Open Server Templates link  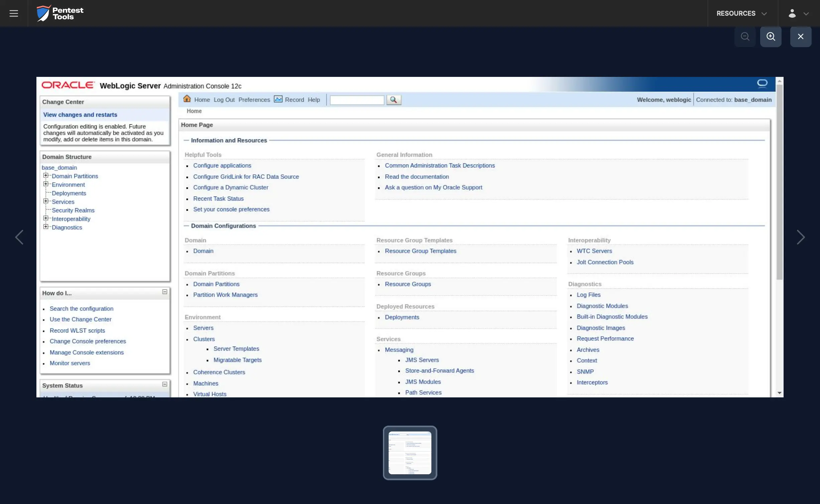point(236,349)
